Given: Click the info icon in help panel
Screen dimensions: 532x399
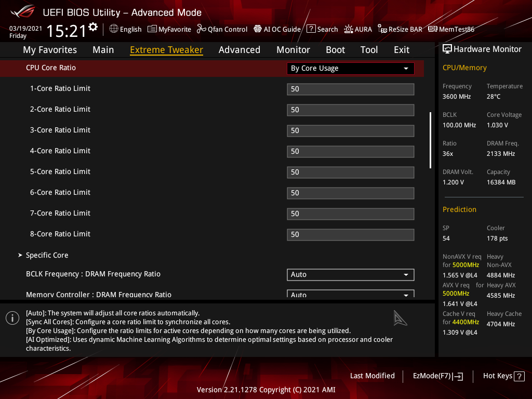Looking at the screenshot, I should pos(12,318).
